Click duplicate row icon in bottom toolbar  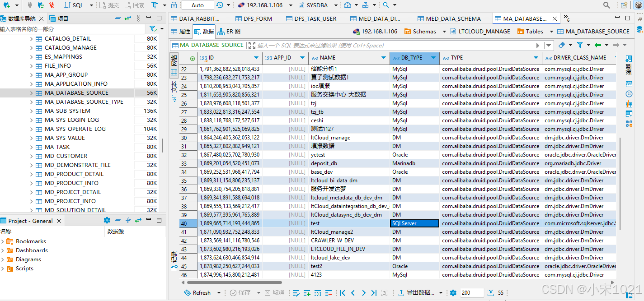(x=318, y=293)
